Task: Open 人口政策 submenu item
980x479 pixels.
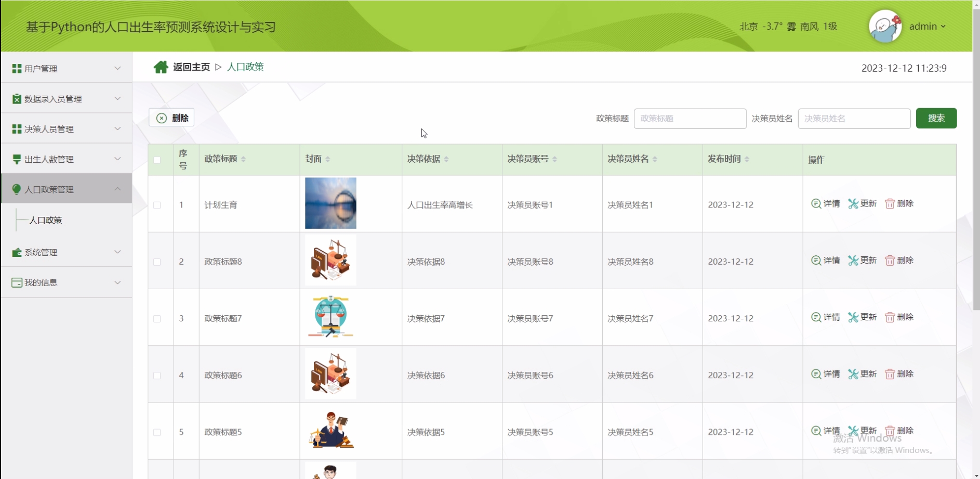Action: (46, 220)
